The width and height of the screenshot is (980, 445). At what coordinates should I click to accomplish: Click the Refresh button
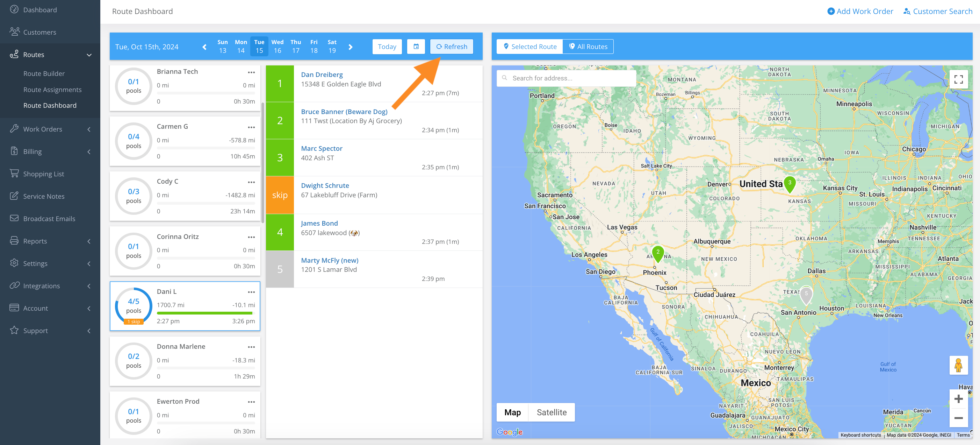[x=452, y=47]
